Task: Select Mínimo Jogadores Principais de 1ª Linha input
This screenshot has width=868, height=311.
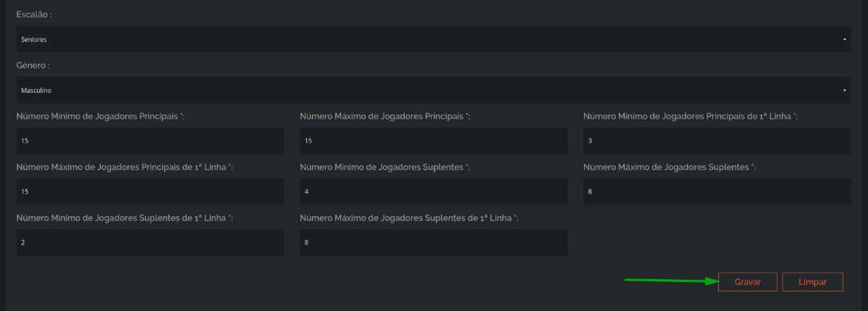Action: 717,141
